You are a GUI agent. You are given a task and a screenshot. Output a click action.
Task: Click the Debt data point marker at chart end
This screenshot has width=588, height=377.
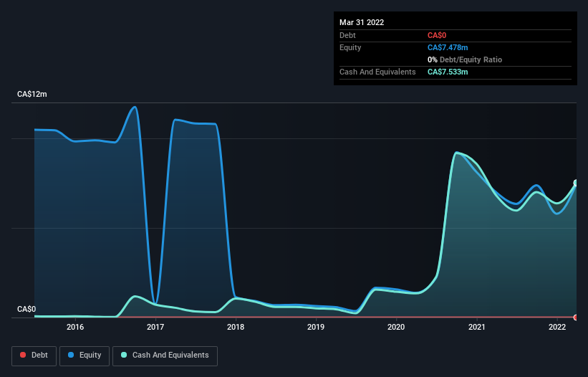[x=576, y=318]
